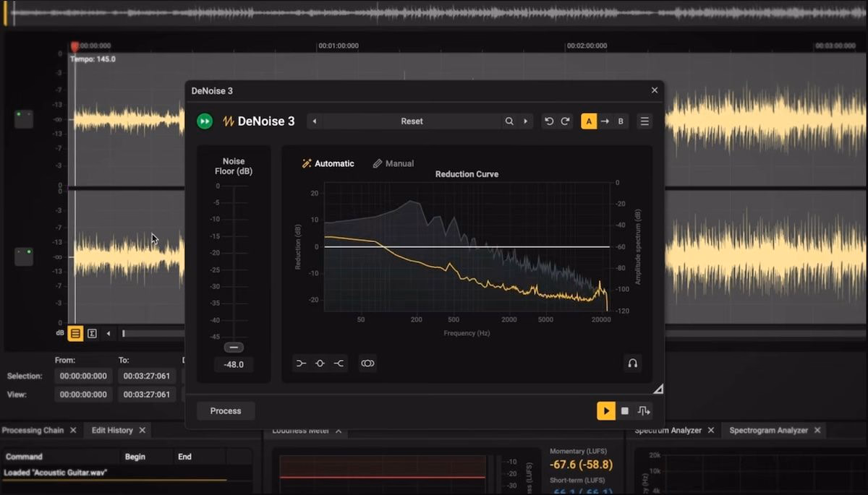This screenshot has height=495, width=868.
Task: Toggle the top channel's green-dot button
Action: pos(24,119)
